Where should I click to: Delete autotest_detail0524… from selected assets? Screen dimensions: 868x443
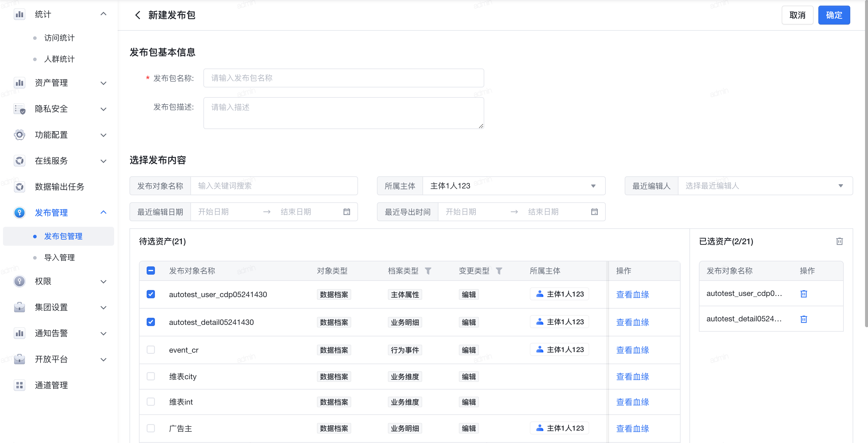[x=804, y=319]
